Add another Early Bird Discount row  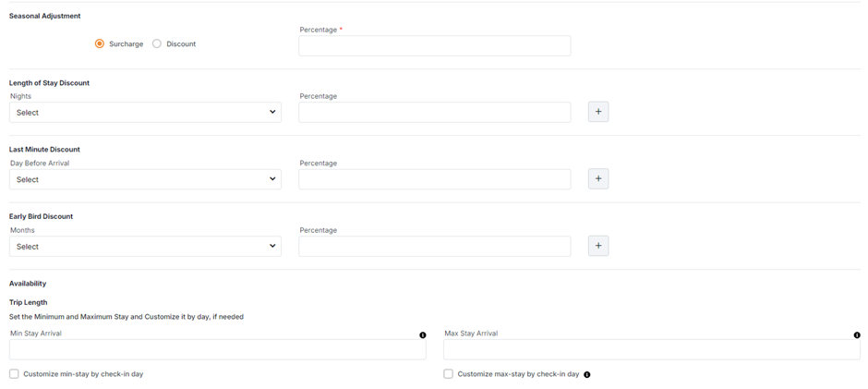click(x=598, y=246)
